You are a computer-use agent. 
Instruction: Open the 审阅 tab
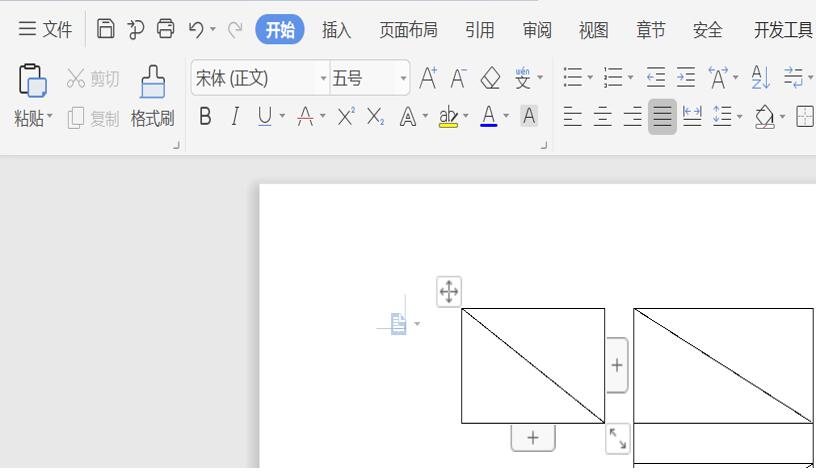click(x=537, y=29)
